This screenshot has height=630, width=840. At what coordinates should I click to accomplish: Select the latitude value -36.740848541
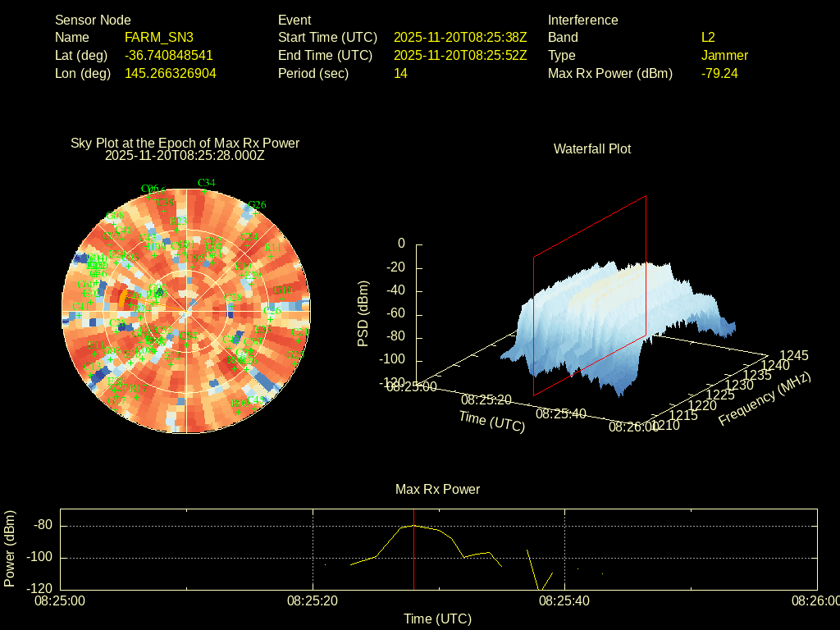pos(168,55)
